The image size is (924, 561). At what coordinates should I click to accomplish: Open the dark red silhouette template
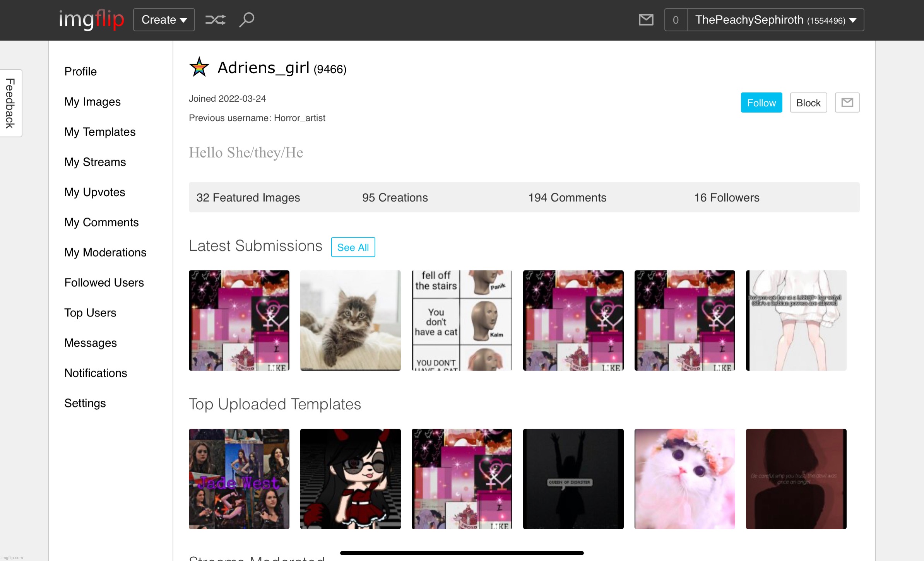(796, 479)
